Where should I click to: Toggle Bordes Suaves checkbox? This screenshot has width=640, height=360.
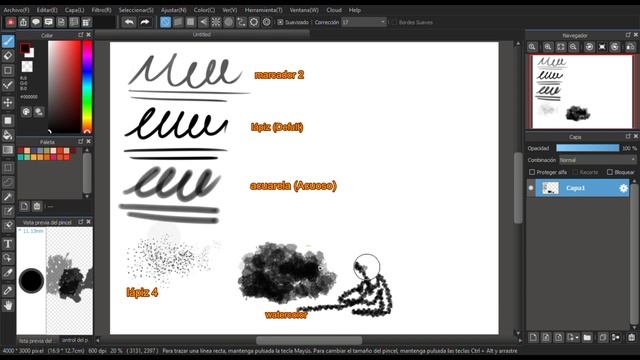[x=394, y=22]
